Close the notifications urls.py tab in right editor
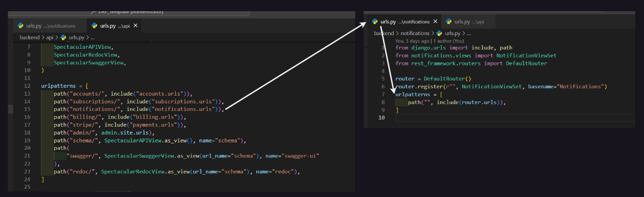 coord(435,22)
